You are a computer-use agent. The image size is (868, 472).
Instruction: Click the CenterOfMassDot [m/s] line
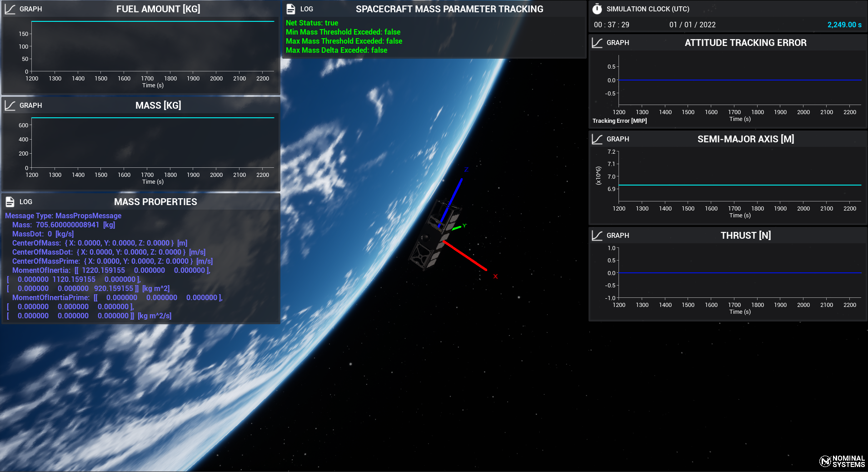tap(109, 252)
